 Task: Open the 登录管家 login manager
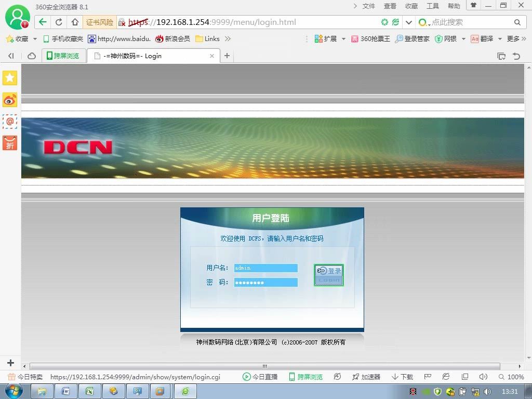[412, 39]
